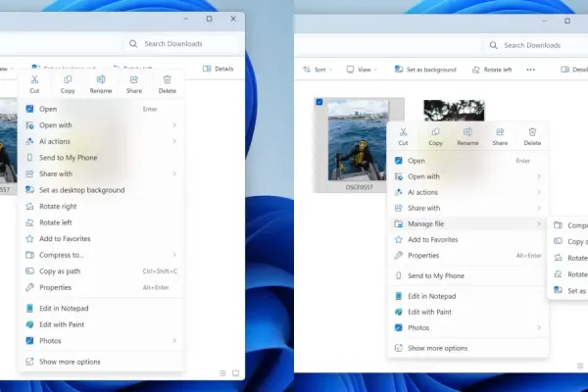Image resolution: width=588 pixels, height=392 pixels.
Task: Open Sort dropdown in right window toolbar
Action: 318,70
